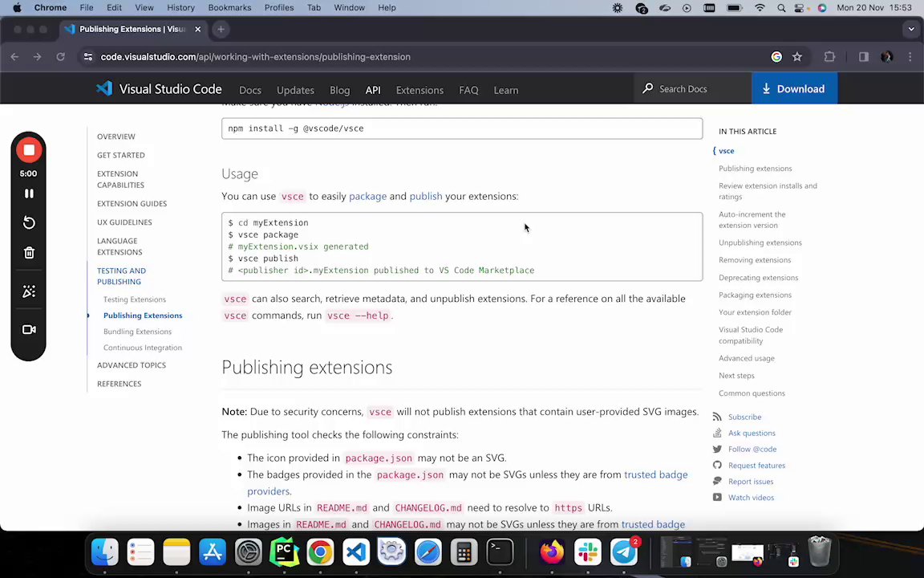Expand ADVANCED TOPICS section

132,365
